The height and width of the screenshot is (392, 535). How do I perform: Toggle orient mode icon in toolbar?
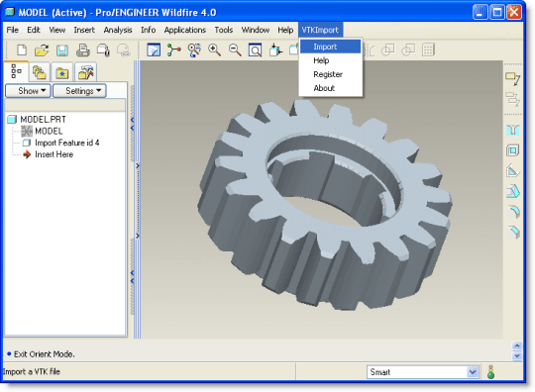pyautogui.click(x=194, y=50)
